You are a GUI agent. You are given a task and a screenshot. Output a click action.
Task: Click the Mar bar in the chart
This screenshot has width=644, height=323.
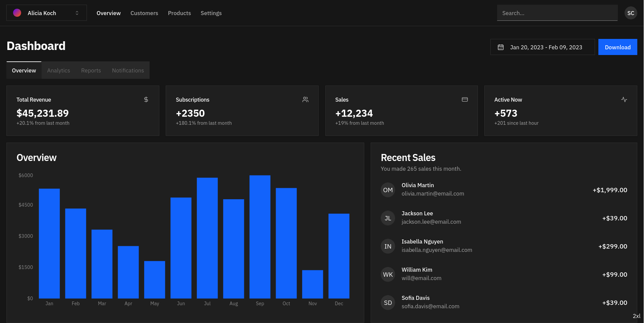click(102, 264)
